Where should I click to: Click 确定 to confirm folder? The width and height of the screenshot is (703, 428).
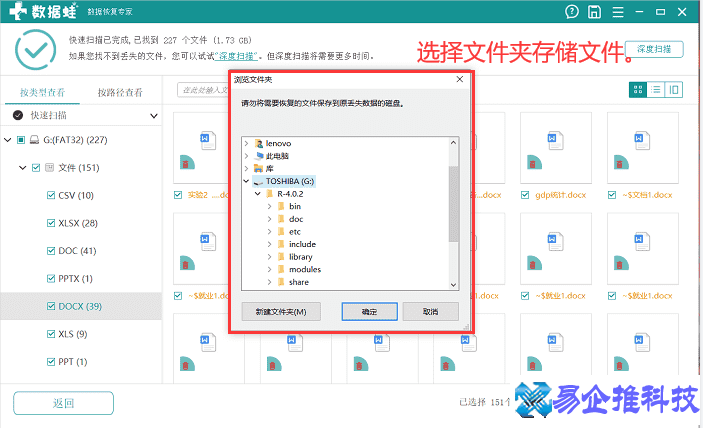tap(369, 311)
